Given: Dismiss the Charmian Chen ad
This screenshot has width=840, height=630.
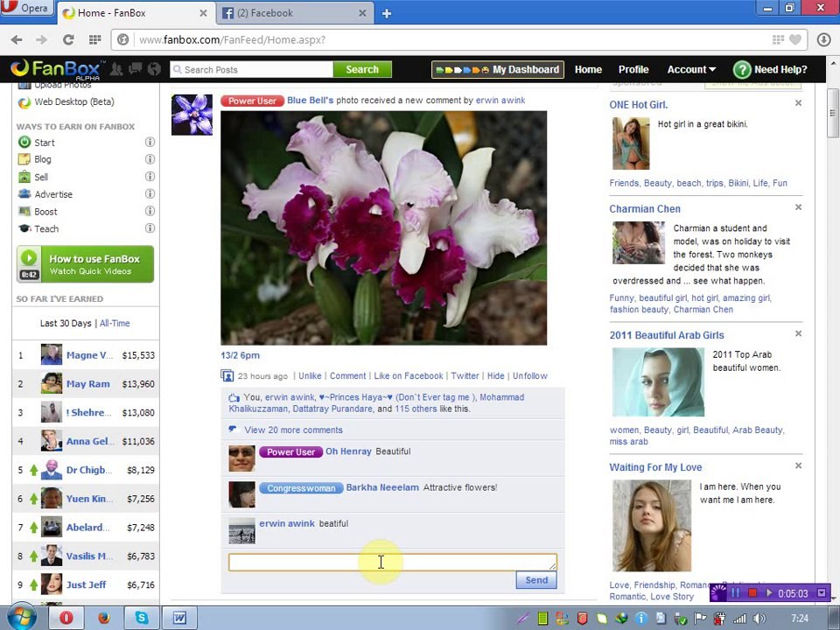Looking at the screenshot, I should pos(798,208).
